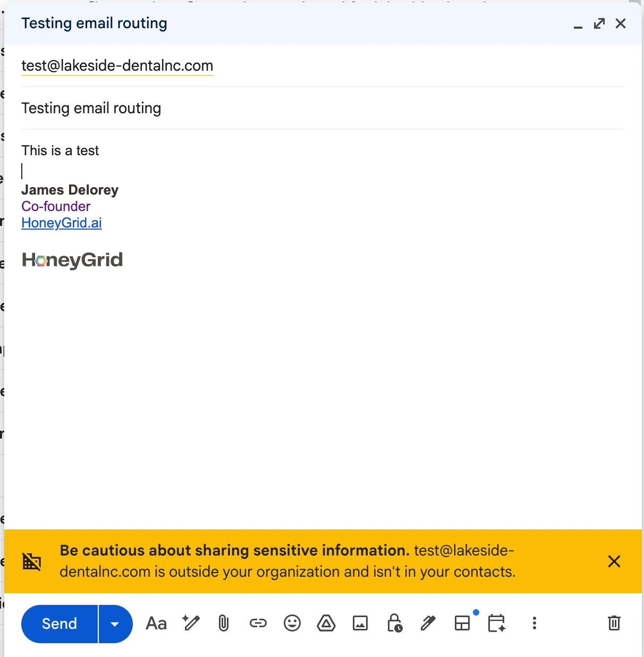Set up a time to meet
Screen dimensions: 644x657
tap(496, 624)
